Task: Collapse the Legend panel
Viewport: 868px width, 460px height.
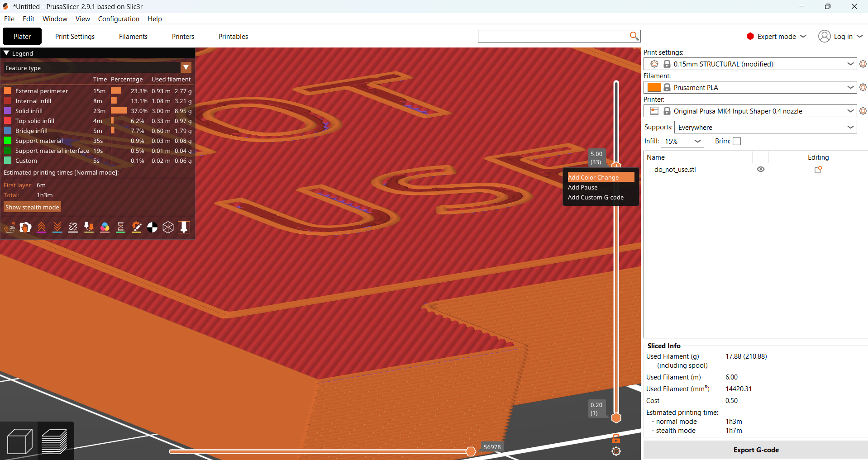Action: [7, 53]
